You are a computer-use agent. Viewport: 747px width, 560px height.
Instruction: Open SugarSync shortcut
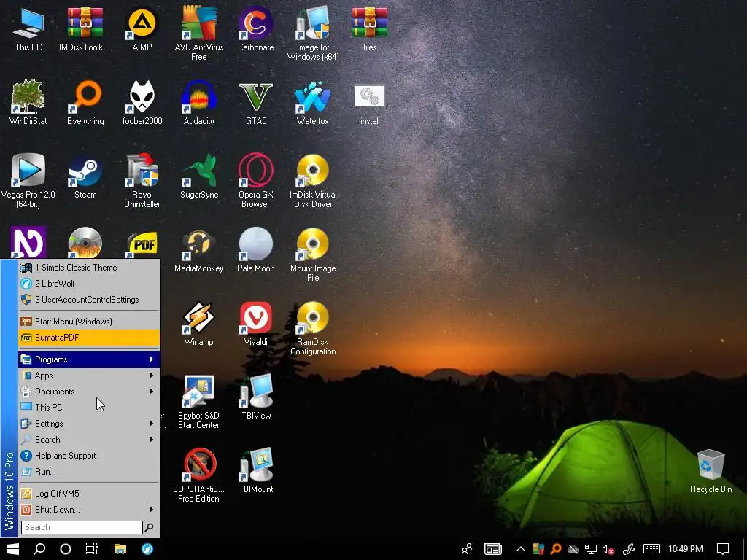pos(199,176)
